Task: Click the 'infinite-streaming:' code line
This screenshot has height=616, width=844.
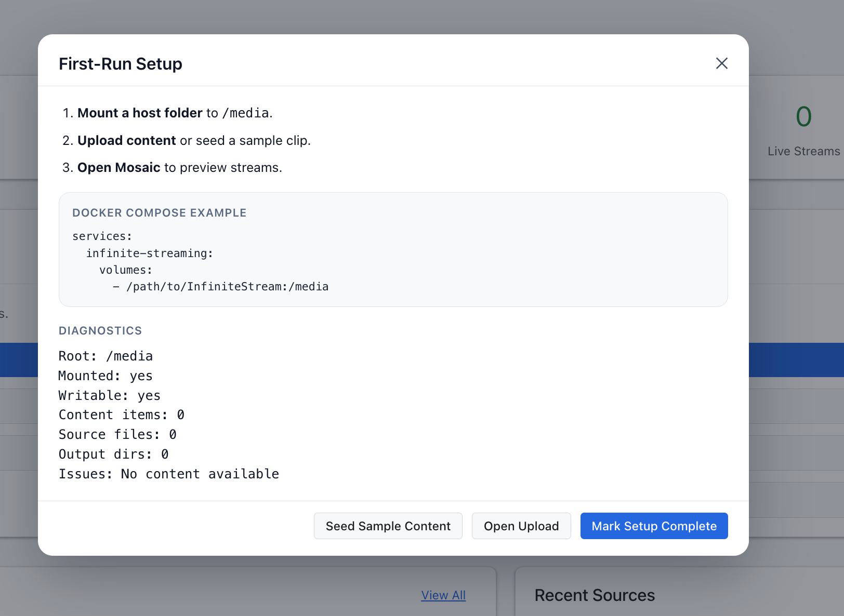Action: [150, 253]
